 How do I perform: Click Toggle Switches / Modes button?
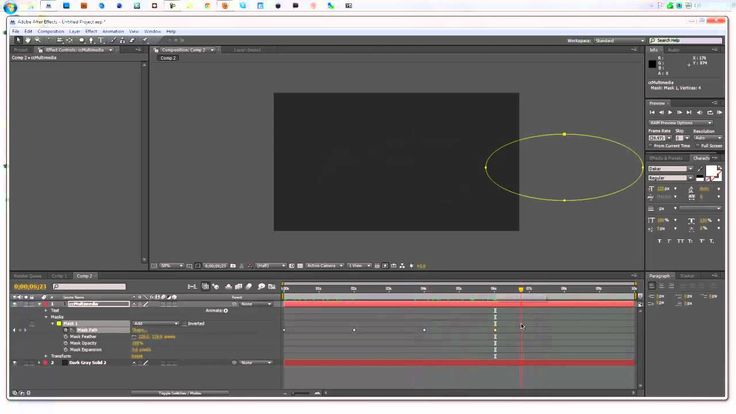pos(180,393)
